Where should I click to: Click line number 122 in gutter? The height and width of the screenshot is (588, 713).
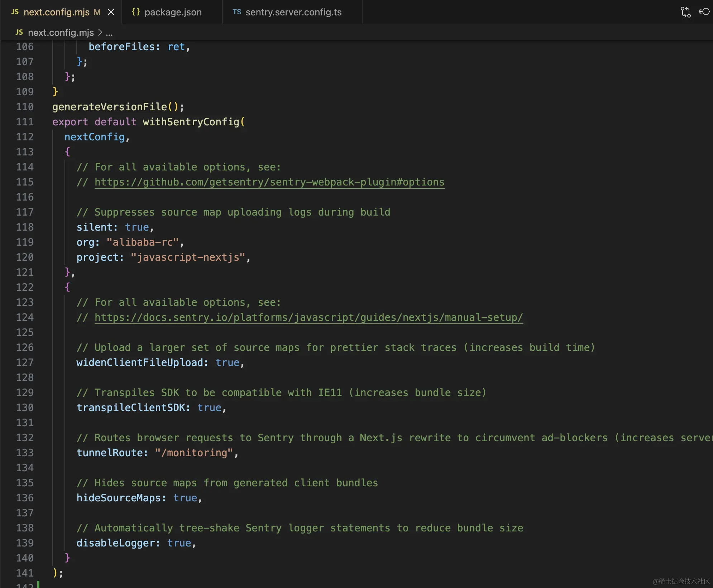point(25,288)
